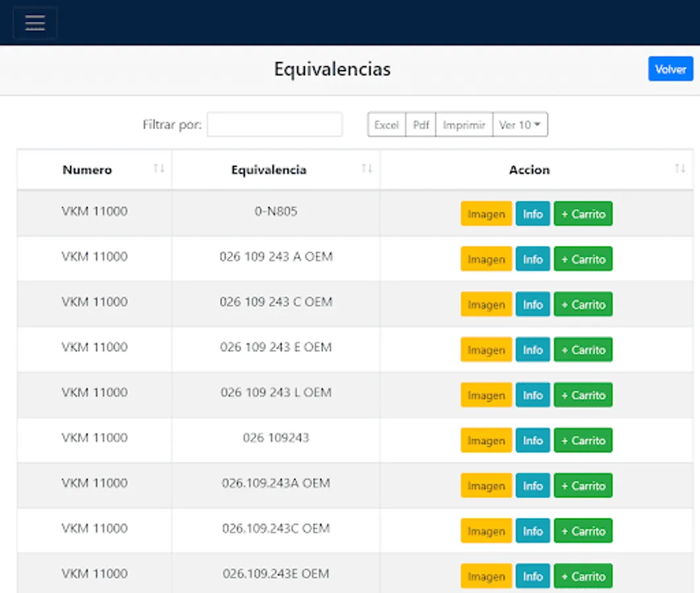
Task: Click the Volver button
Action: pyautogui.click(x=670, y=69)
